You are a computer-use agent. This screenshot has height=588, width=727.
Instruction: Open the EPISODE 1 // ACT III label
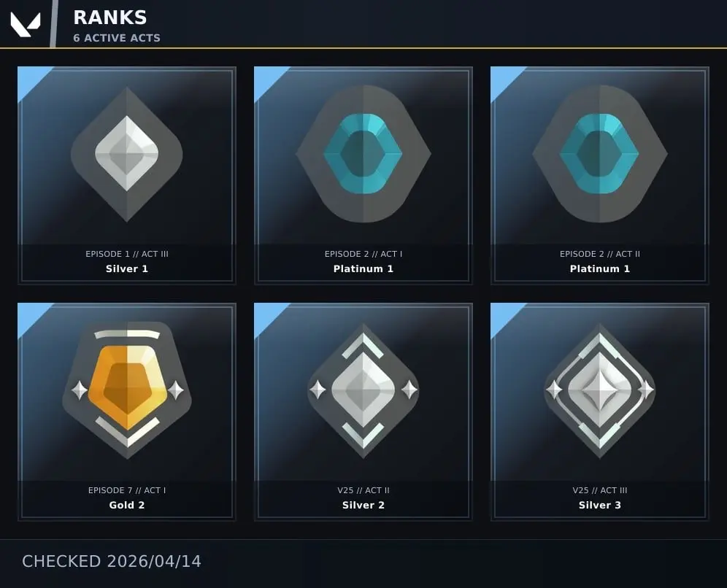[x=127, y=254]
